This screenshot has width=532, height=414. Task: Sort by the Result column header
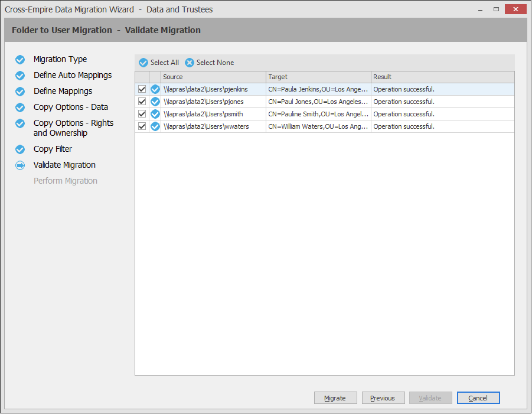point(442,77)
